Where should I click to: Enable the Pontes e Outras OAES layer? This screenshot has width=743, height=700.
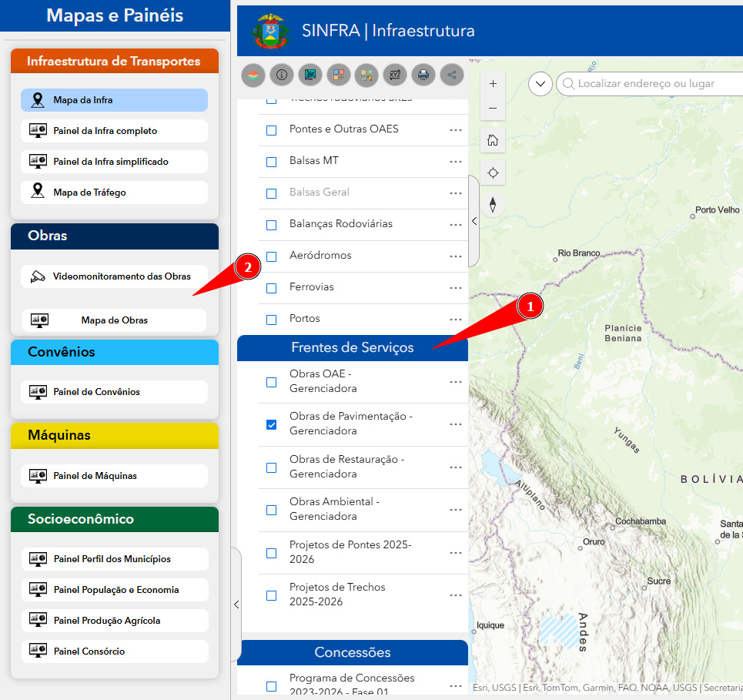click(271, 130)
